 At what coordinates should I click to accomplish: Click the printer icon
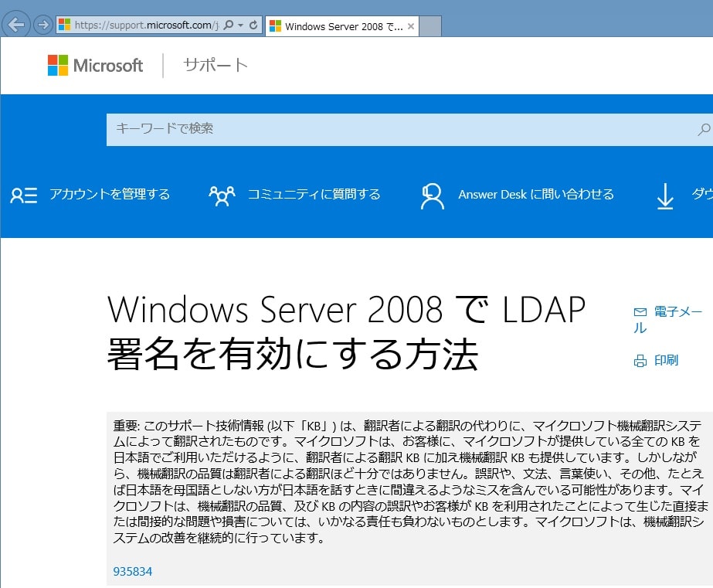tap(640, 361)
